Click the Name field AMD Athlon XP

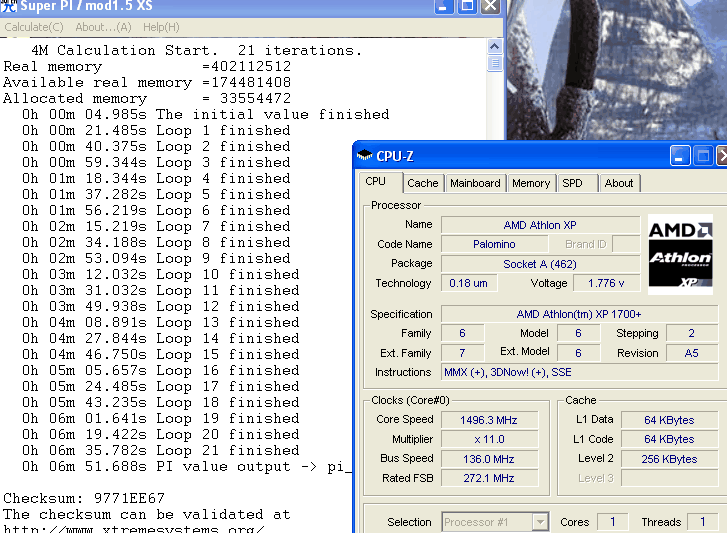540,225
